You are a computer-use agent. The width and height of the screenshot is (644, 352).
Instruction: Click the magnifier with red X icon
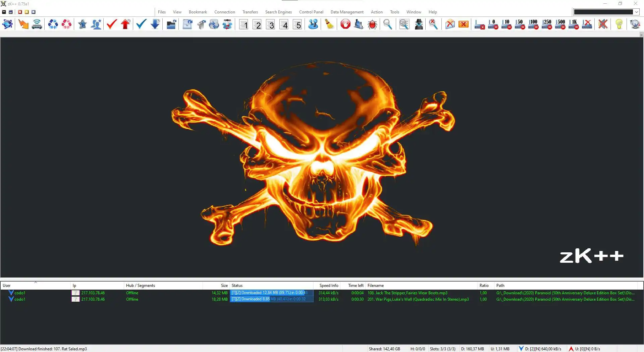pos(433,24)
